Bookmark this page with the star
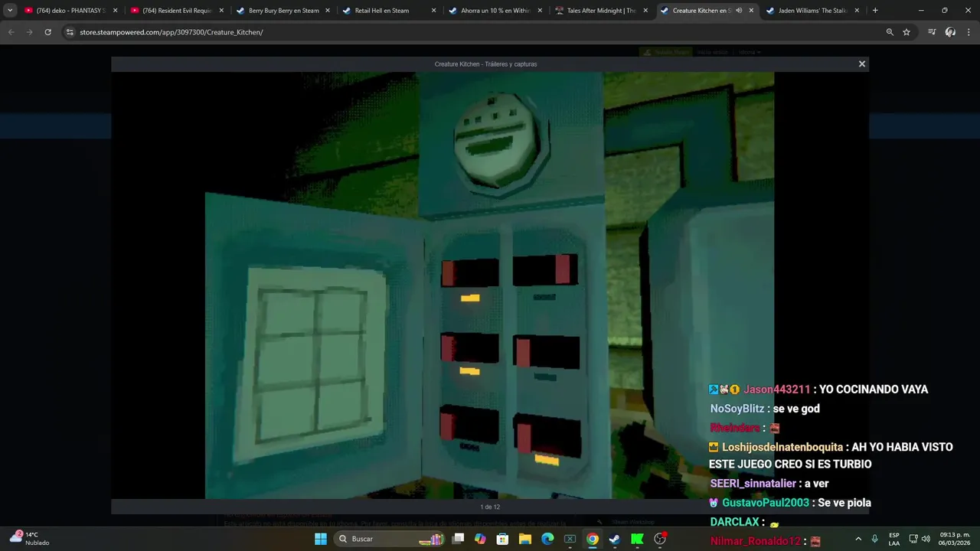 906,32
